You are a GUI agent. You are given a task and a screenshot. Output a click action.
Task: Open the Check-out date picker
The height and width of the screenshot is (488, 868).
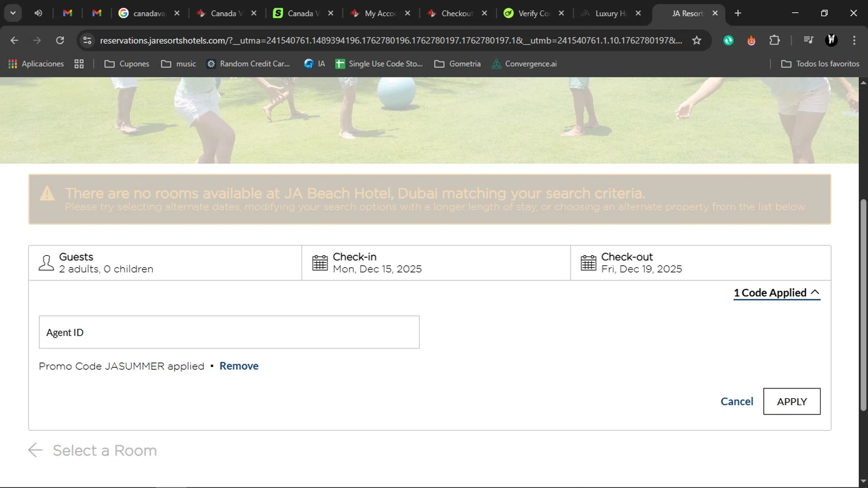pos(701,263)
